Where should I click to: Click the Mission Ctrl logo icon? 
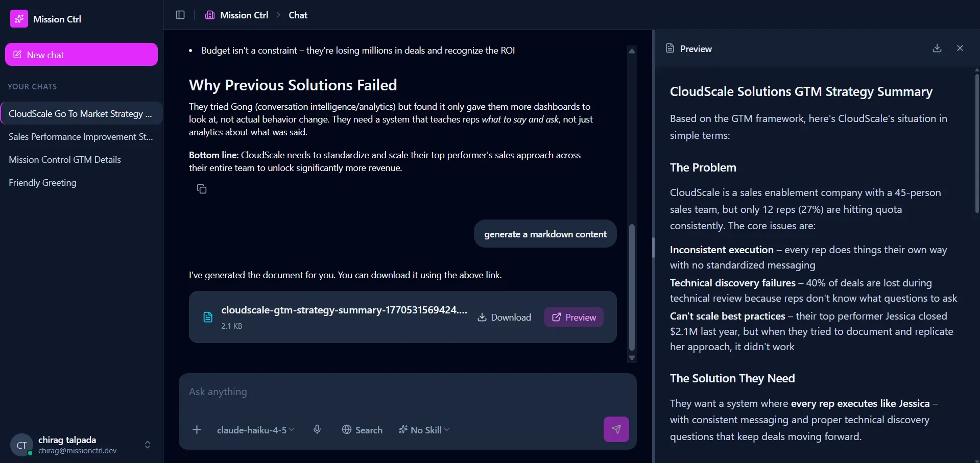click(19, 19)
